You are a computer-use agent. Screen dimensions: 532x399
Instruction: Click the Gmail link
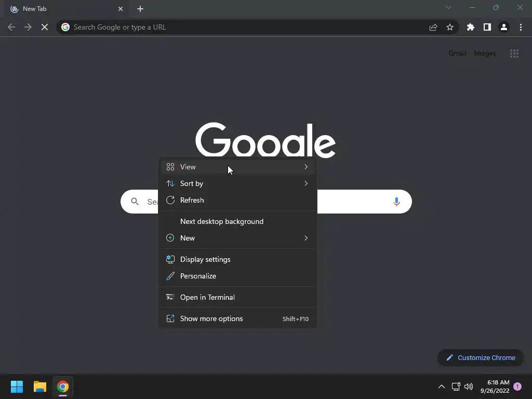[457, 54]
